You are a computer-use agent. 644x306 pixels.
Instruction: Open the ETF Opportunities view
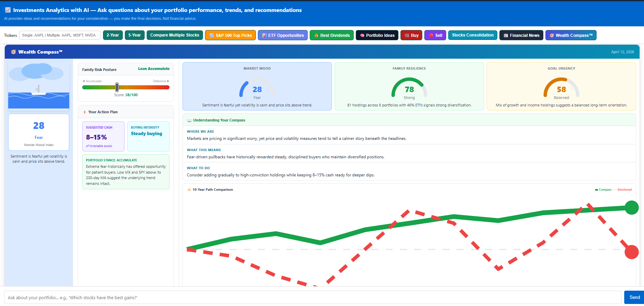click(x=282, y=35)
